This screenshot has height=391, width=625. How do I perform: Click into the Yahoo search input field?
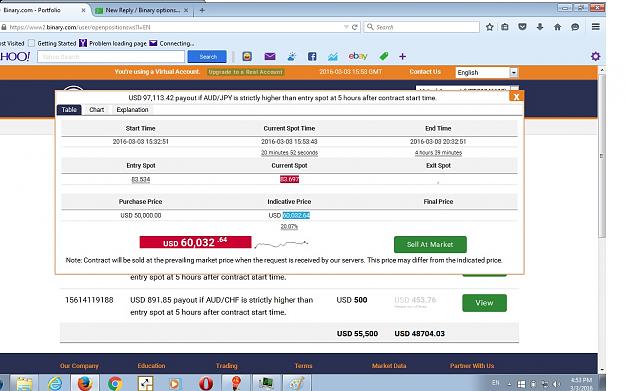click(x=111, y=57)
